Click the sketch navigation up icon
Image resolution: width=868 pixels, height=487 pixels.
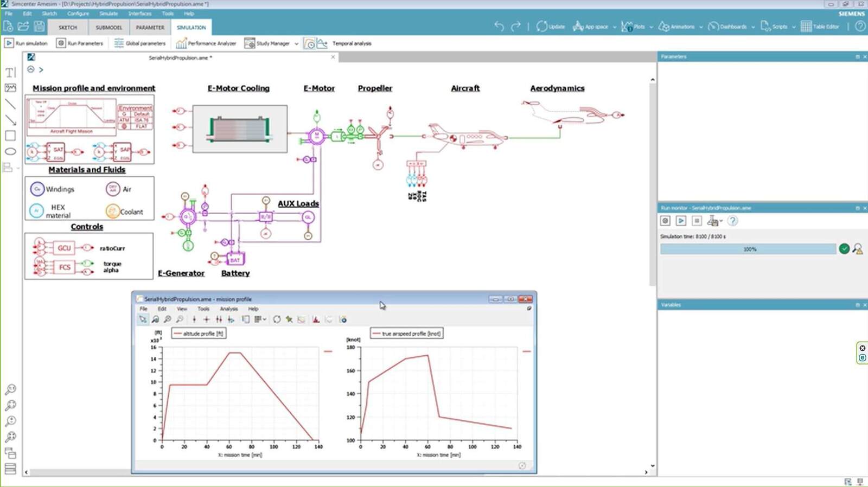[x=31, y=69]
